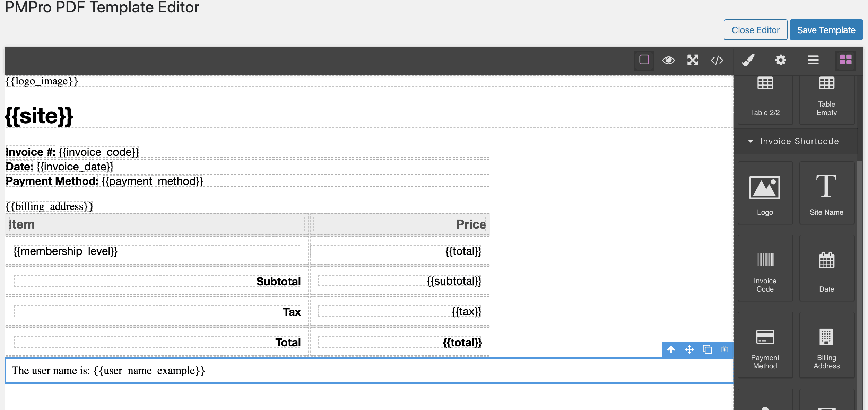Open the Settings panel with gear icon
Image resolution: width=868 pixels, height=410 pixels.
point(781,60)
